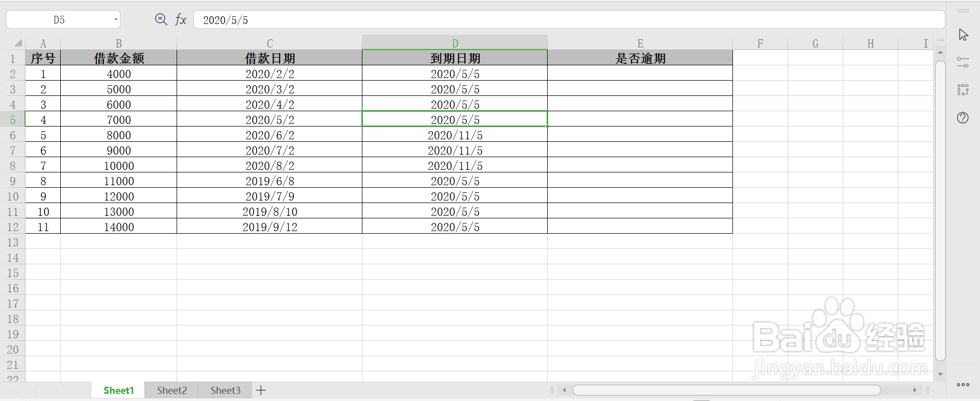
Task: Open the more options ellipsis icon
Action: tap(963, 385)
